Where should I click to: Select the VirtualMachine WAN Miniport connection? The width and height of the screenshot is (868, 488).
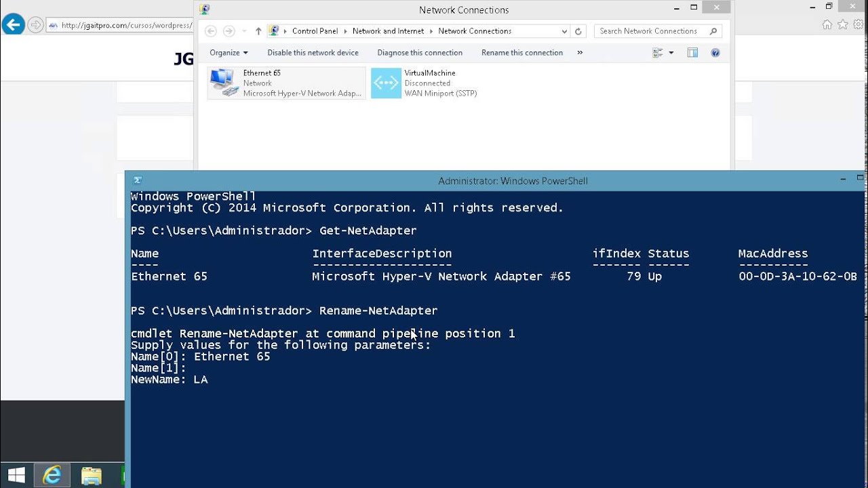425,83
